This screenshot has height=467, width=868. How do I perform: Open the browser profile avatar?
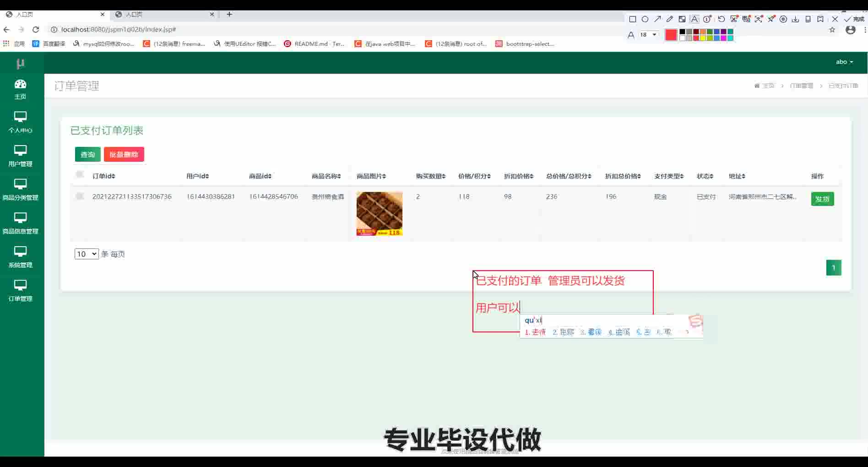[x=851, y=30]
